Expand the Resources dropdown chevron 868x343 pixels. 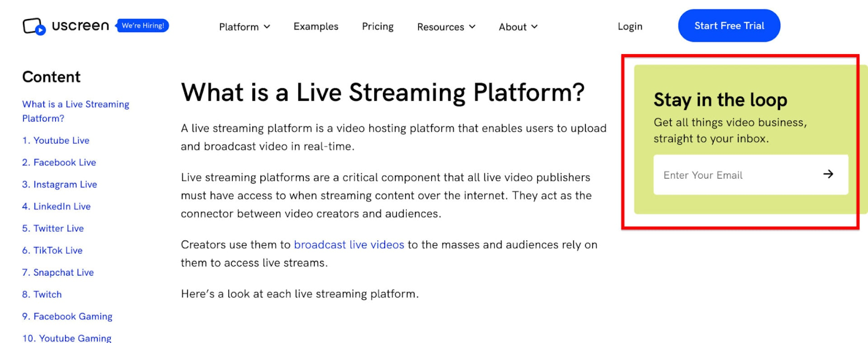coord(472,27)
